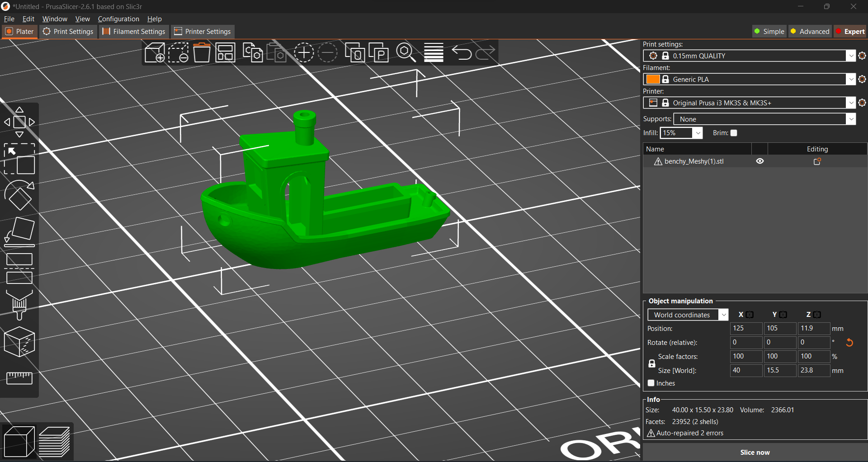Toggle Z axis mirror button
Viewport: 868px width, 462px height.
(x=817, y=315)
